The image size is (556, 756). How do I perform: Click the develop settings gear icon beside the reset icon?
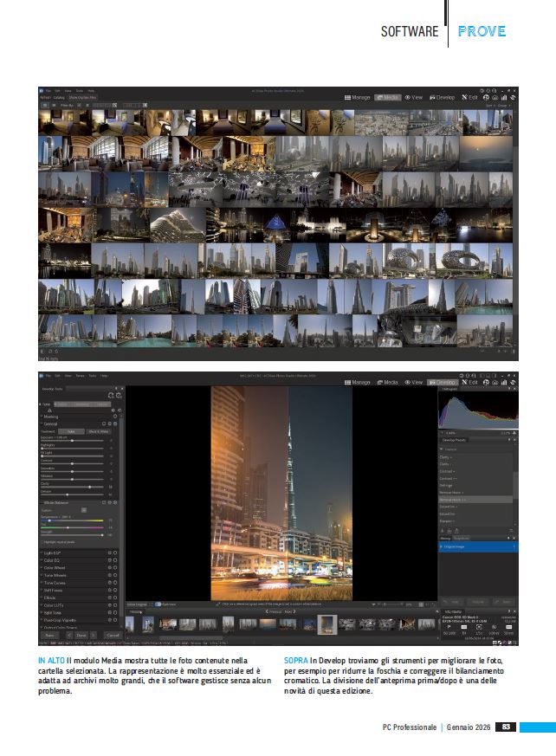119,396
